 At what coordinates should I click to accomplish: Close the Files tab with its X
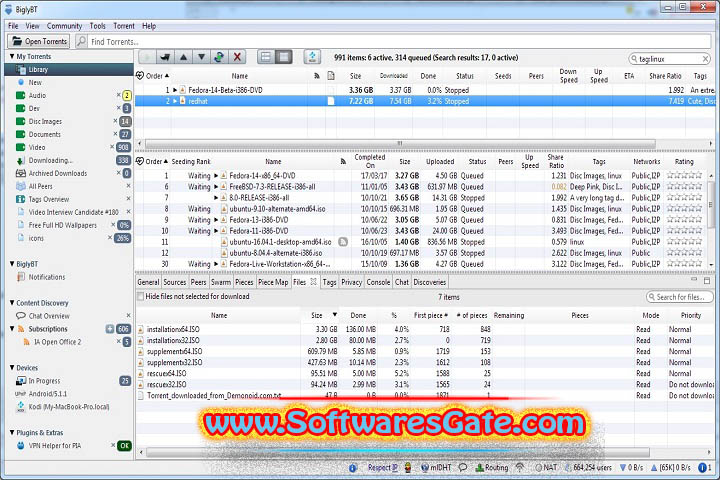click(x=314, y=282)
